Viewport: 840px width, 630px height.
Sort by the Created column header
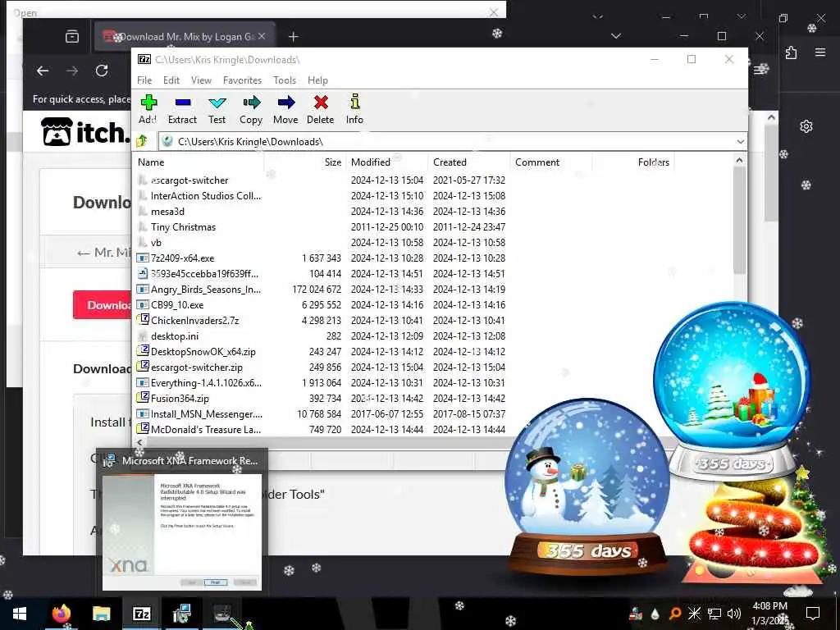[468, 162]
